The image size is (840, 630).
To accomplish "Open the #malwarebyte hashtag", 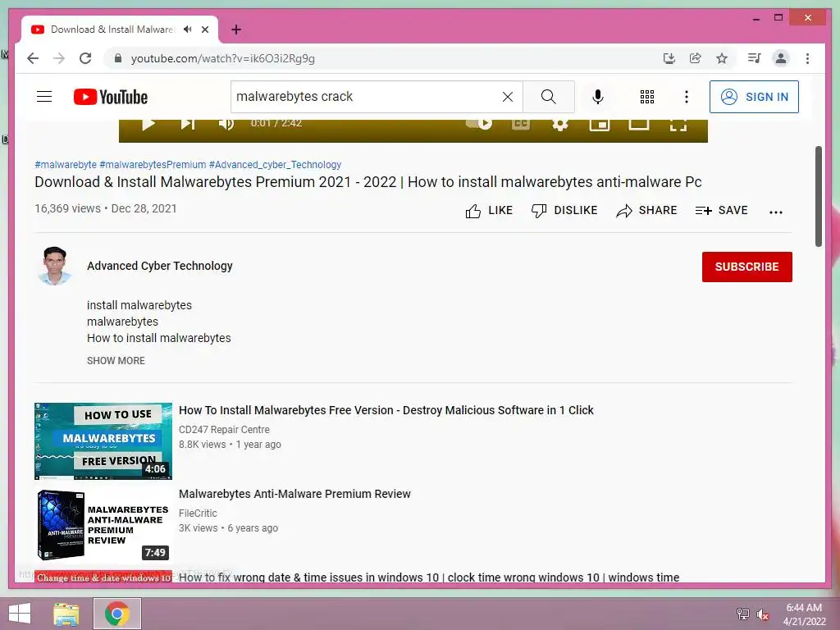I will (66, 164).
